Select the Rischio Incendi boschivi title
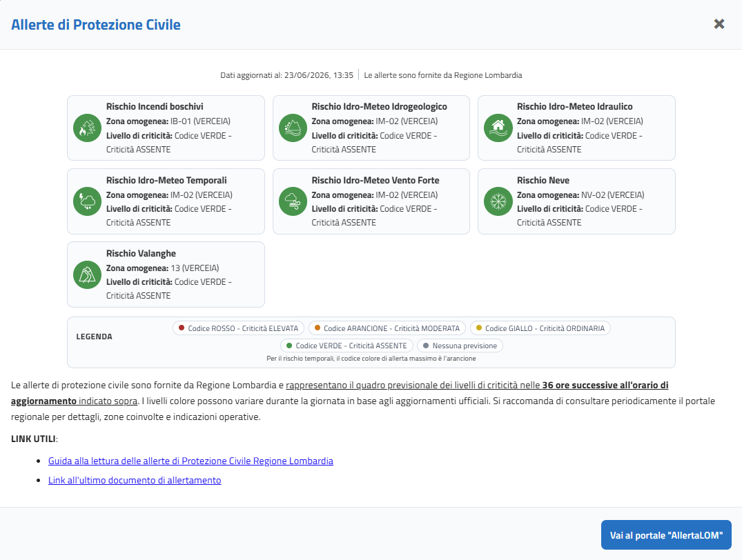This screenshot has width=742, height=560. click(x=155, y=106)
